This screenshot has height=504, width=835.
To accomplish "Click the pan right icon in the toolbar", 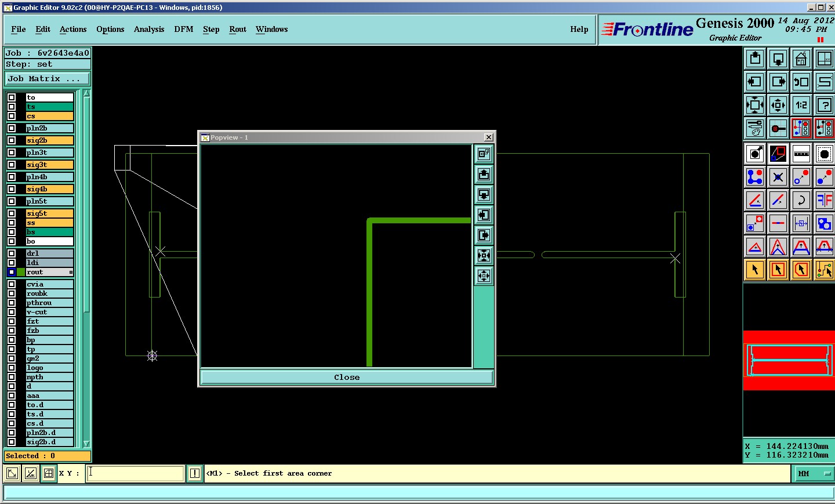I will point(778,82).
